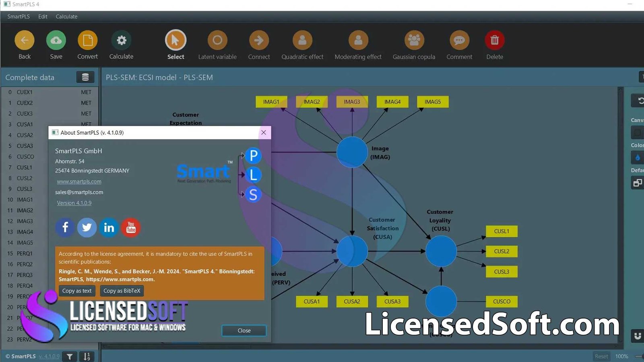
Task: Toggle the sort order for the data list
Action: tap(86, 356)
